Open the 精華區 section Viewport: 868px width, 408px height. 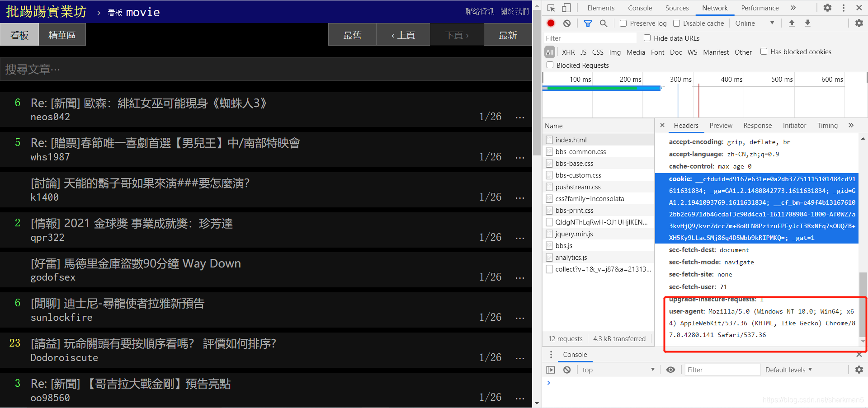click(62, 35)
